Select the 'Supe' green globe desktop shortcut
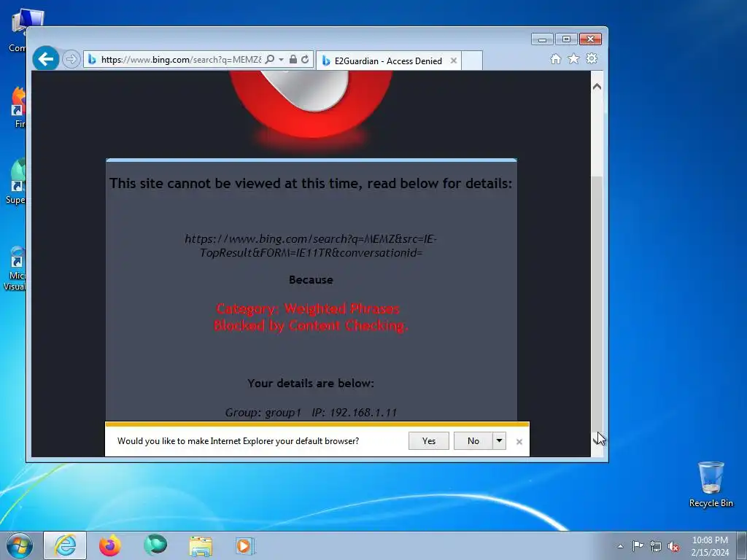 (17, 182)
